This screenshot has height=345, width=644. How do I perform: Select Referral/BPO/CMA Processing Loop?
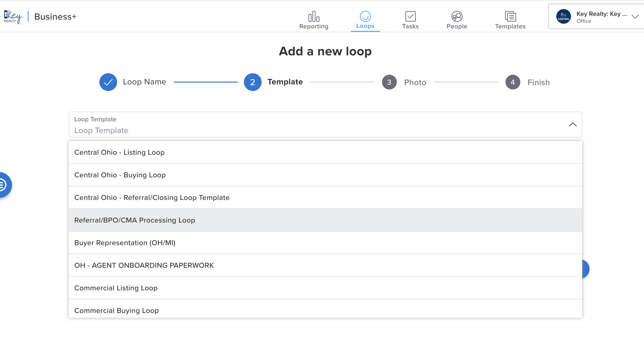pyautogui.click(x=325, y=220)
